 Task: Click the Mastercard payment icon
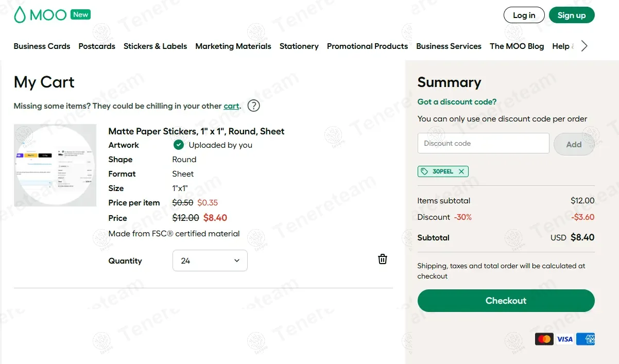click(544, 339)
